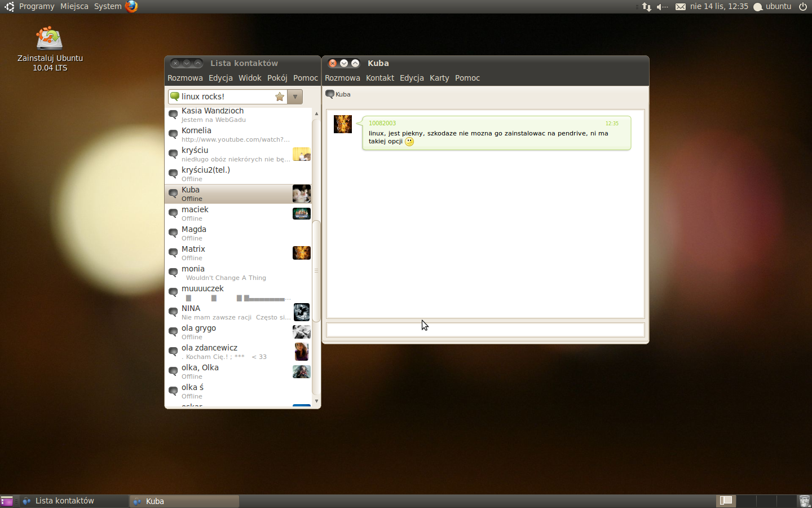The image size is (812, 508).
Task: Click the Firefox launcher icon in top panel
Action: coord(131,6)
